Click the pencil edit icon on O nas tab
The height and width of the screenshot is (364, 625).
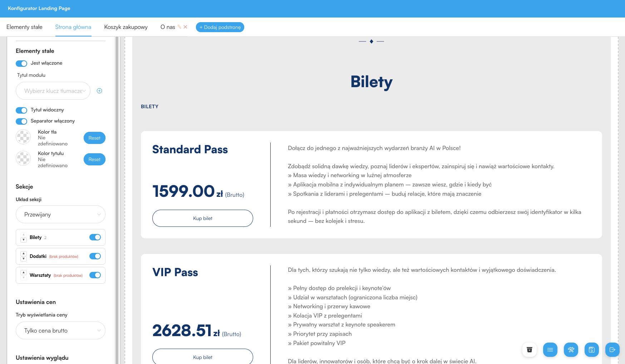[x=179, y=27]
